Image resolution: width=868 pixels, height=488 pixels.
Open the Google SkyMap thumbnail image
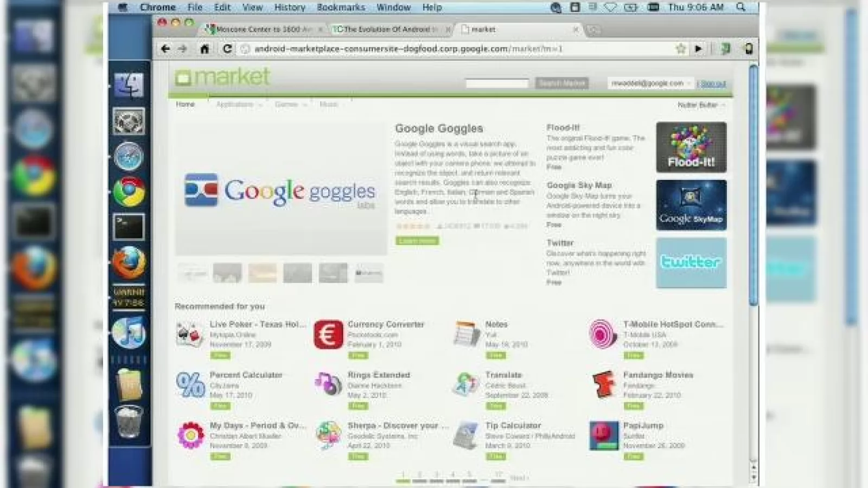[x=691, y=205]
